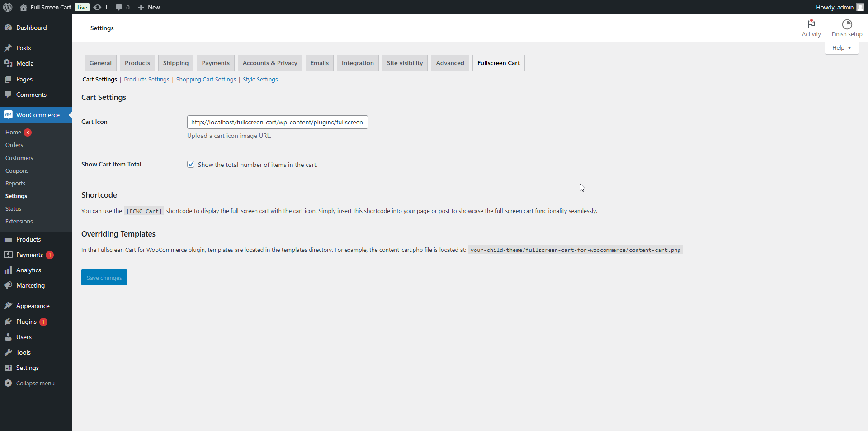Toggle Show Cart Item Total checkbox
This screenshot has height=431, width=868.
[191, 164]
